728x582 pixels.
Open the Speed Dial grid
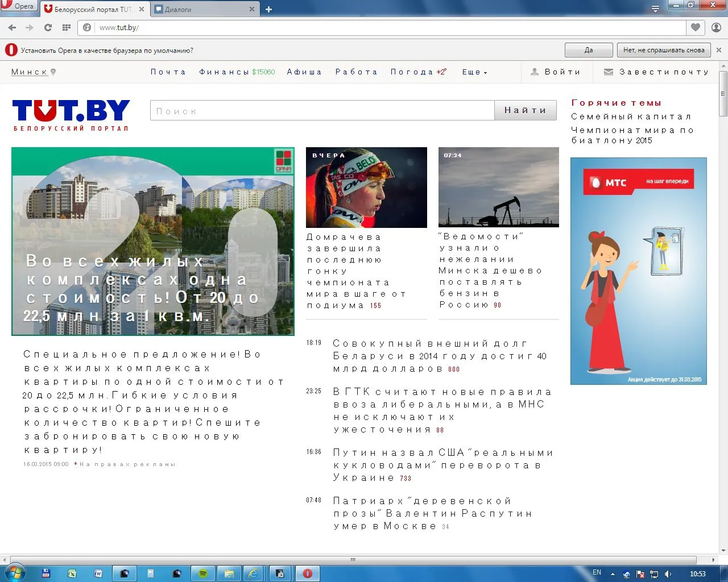point(66,27)
